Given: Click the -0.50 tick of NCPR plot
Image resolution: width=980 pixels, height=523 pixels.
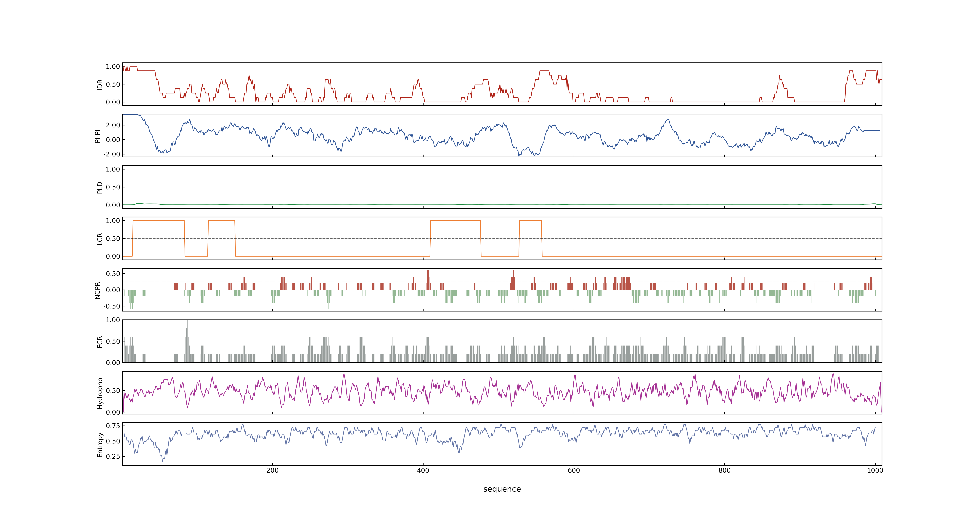Looking at the screenshot, I should coord(111,306).
